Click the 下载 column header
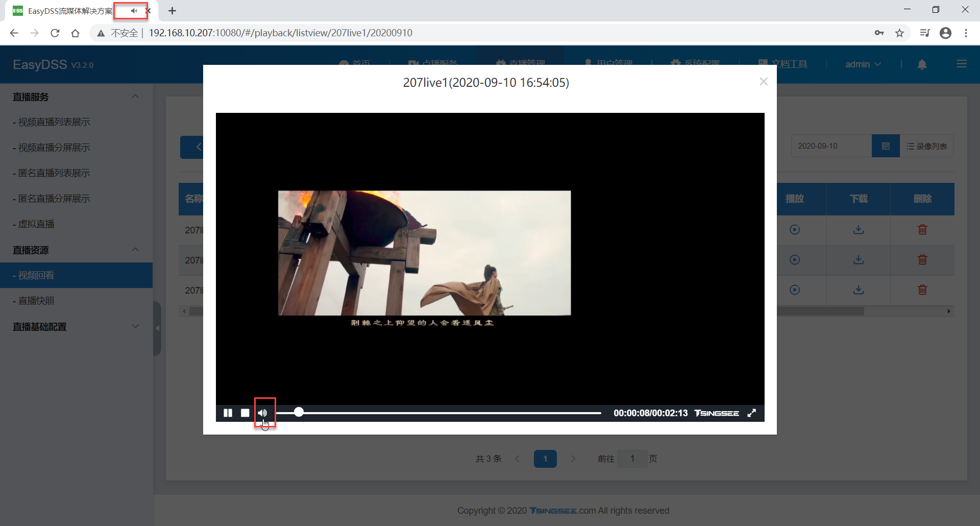 [859, 199]
